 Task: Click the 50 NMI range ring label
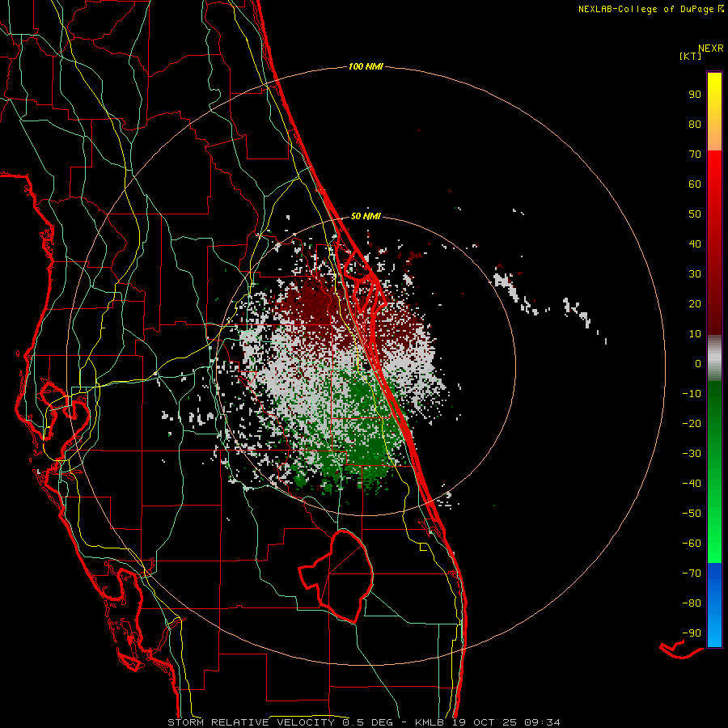point(366,216)
